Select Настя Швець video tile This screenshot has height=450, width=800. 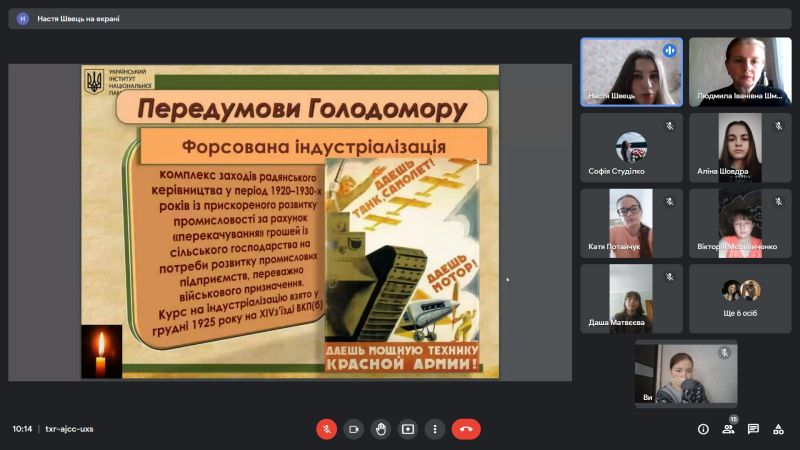pyautogui.click(x=631, y=72)
